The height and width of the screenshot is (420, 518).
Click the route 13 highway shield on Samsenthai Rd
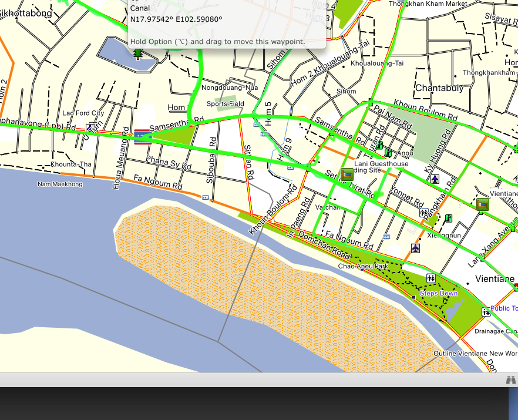tap(143, 137)
